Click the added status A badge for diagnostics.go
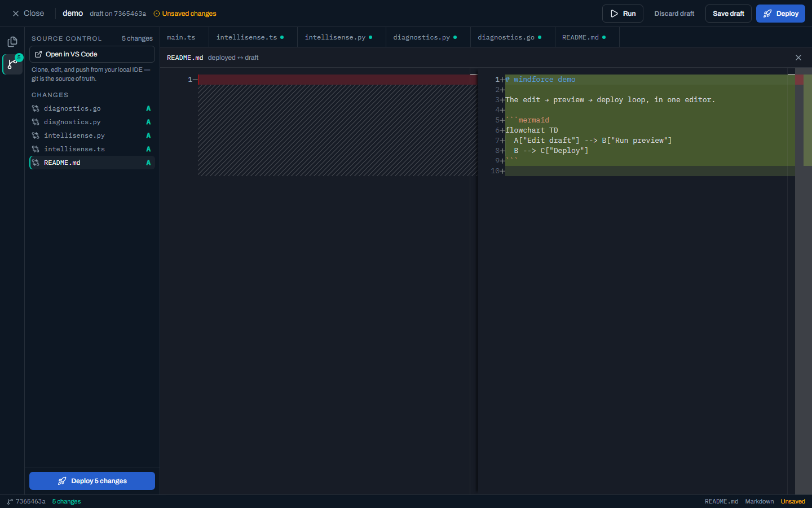The width and height of the screenshot is (812, 508). coord(148,108)
